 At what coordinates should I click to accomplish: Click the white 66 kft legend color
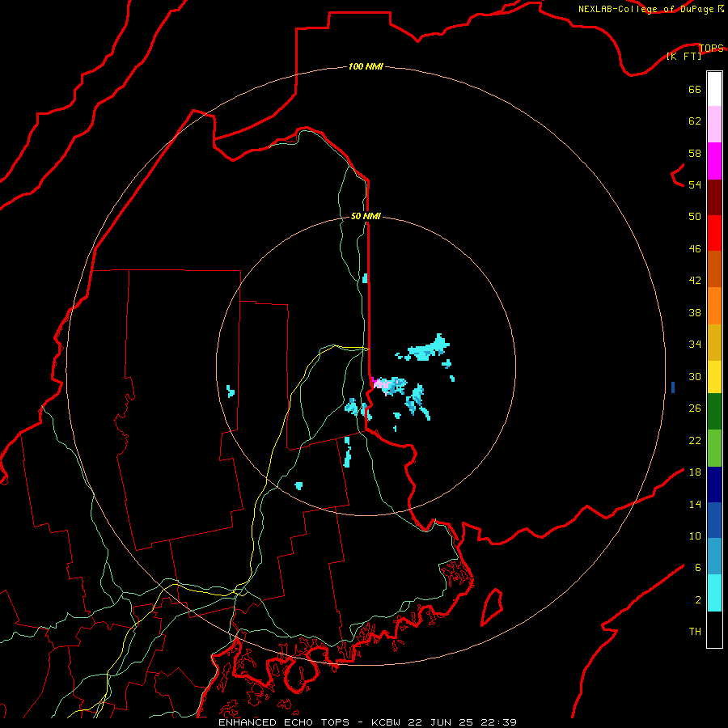coord(714,89)
